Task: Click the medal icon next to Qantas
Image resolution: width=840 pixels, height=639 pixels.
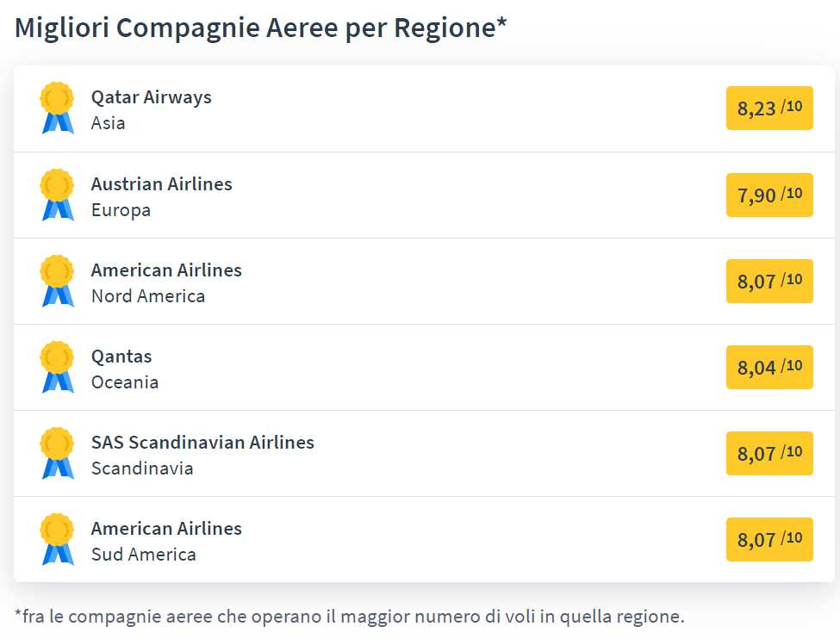Action: (58, 367)
